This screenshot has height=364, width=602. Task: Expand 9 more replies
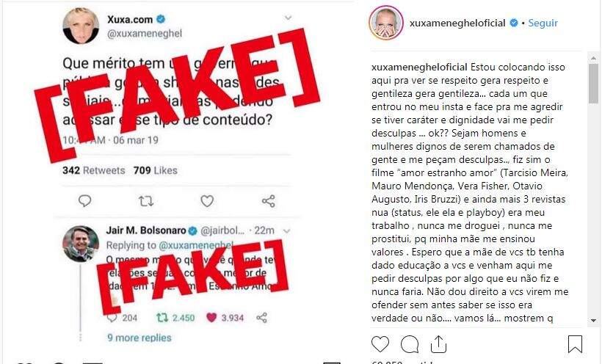[139, 338]
